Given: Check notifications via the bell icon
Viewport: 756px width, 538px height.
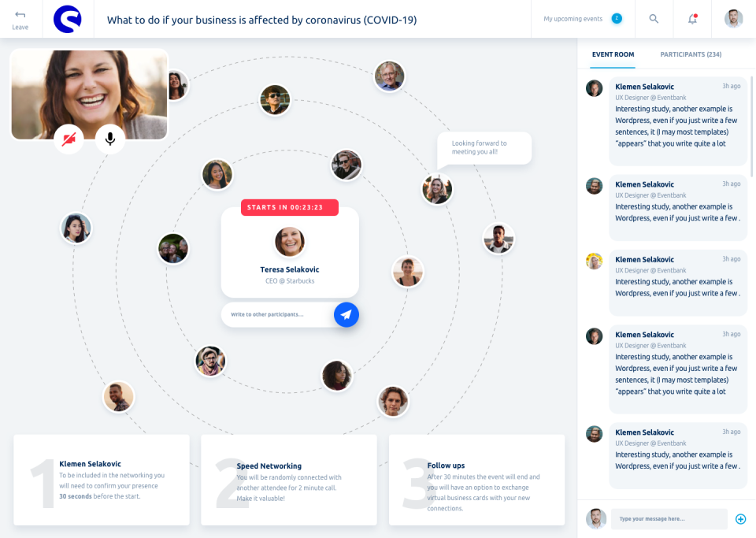Looking at the screenshot, I should coord(691,19).
